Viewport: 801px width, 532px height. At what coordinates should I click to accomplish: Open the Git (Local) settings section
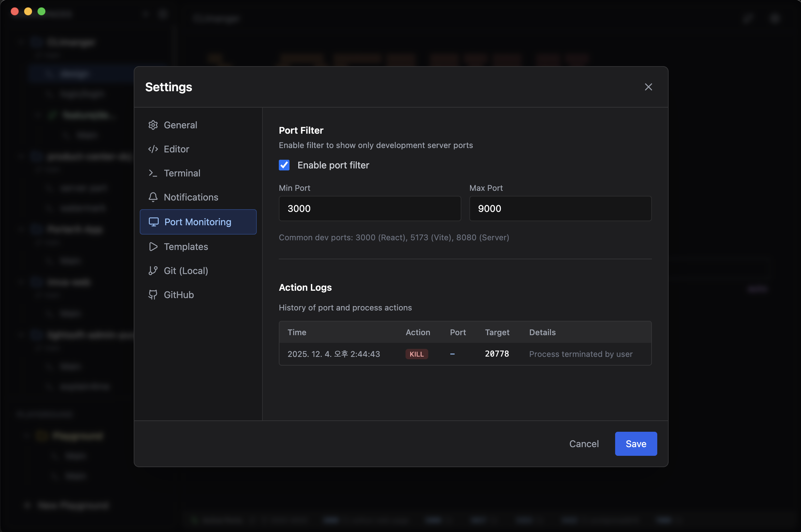(186, 271)
